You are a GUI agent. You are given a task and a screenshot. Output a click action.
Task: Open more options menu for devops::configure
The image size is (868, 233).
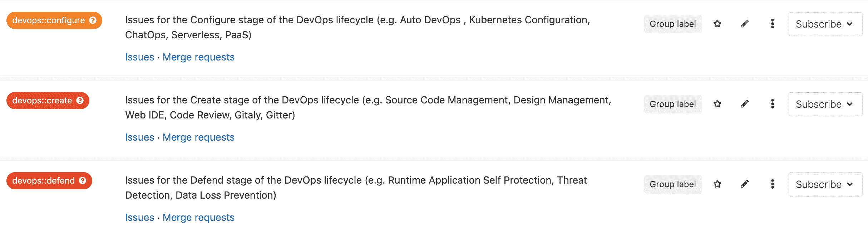[773, 24]
